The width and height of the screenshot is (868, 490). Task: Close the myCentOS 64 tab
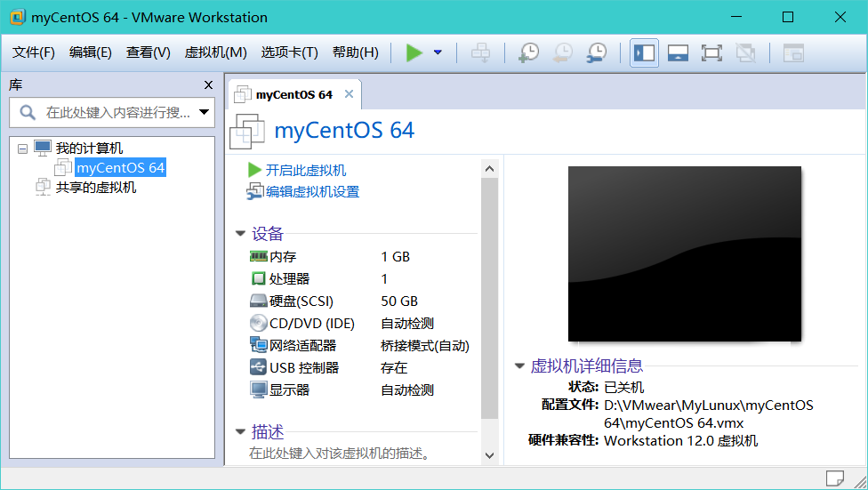click(349, 93)
